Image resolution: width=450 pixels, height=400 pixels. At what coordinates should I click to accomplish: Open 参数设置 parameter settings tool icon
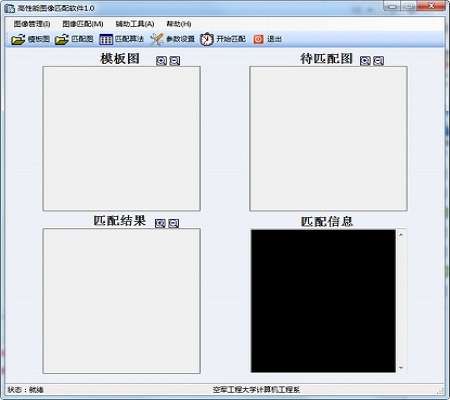coord(156,39)
